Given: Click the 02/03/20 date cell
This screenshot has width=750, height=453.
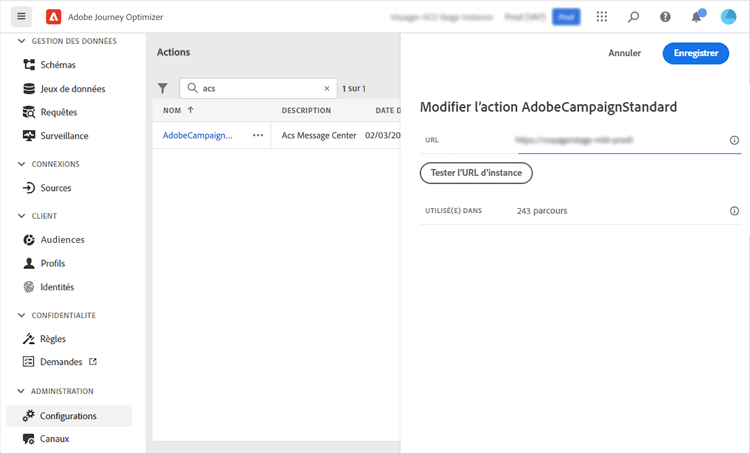Looking at the screenshot, I should point(383,135).
